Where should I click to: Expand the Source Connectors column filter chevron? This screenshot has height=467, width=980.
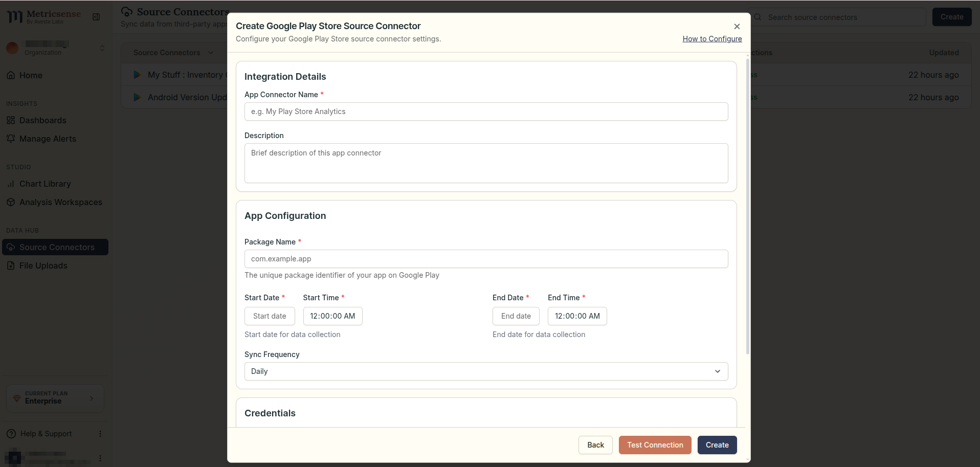tap(211, 53)
